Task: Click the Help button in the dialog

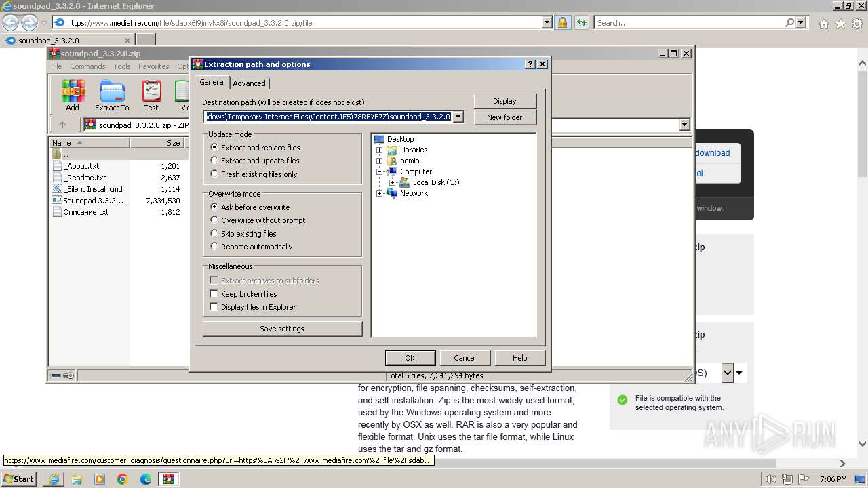Action: [519, 358]
